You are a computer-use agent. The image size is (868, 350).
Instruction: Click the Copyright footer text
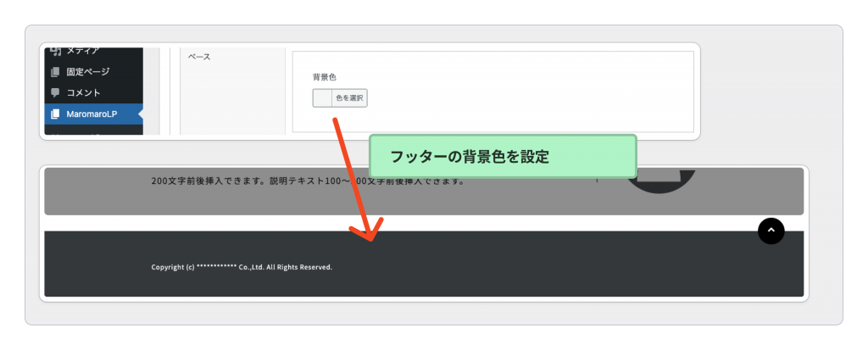242,267
